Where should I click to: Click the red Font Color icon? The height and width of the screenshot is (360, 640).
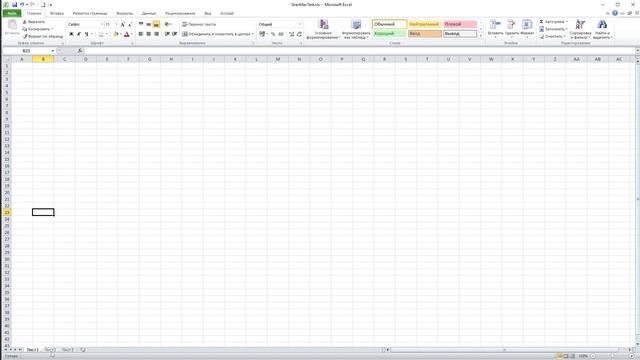(127, 34)
